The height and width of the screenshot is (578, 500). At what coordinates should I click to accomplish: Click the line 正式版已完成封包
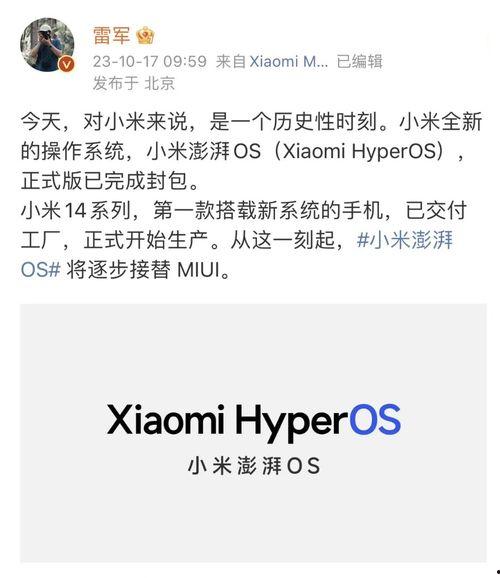pos(110,181)
